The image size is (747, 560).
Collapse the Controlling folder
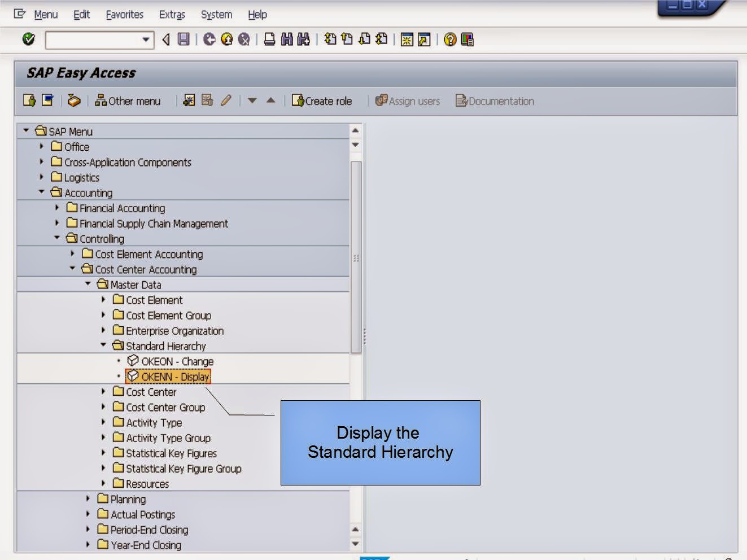[x=56, y=238]
